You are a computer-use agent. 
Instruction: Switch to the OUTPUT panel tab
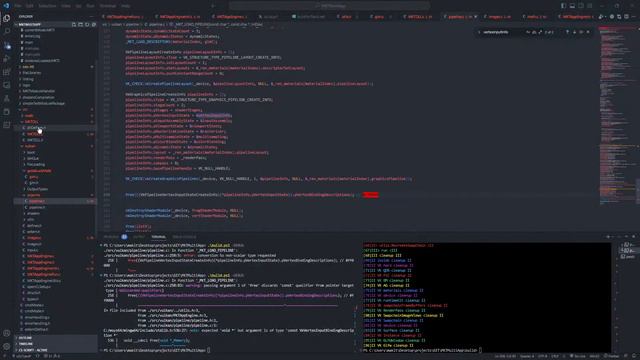pyautogui.click(x=139, y=237)
